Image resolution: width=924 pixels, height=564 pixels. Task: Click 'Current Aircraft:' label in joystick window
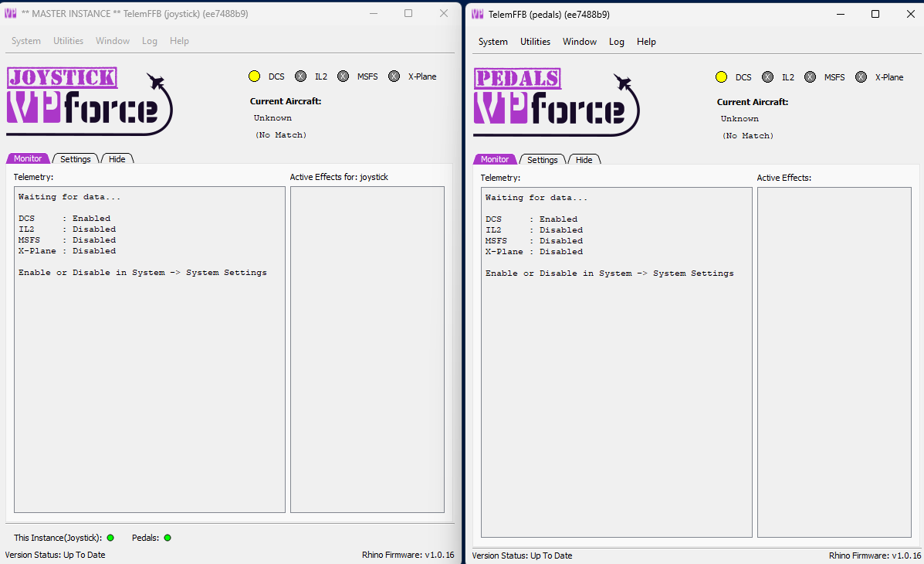(x=285, y=101)
